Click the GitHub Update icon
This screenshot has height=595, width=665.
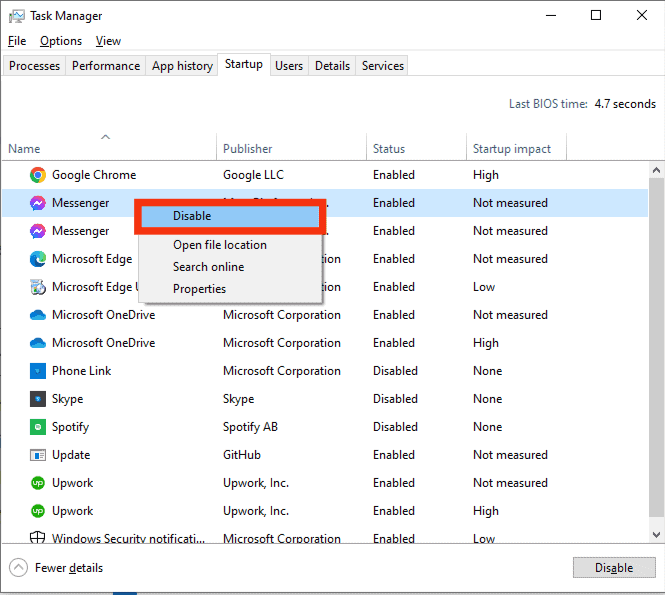click(38, 455)
